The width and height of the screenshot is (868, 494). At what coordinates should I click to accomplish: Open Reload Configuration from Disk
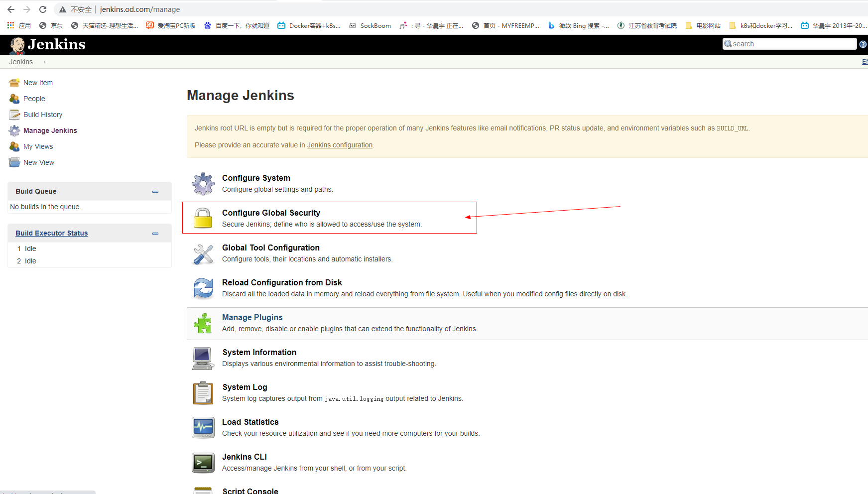pos(282,282)
